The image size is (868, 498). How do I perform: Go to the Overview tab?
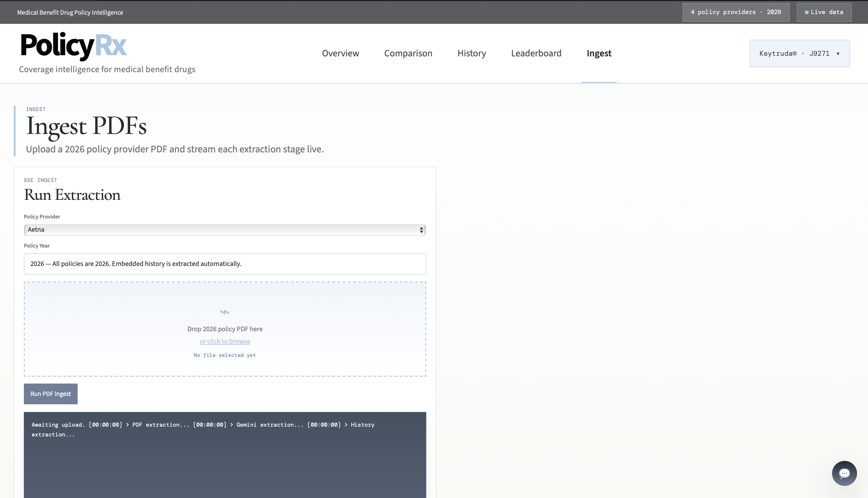(x=340, y=53)
